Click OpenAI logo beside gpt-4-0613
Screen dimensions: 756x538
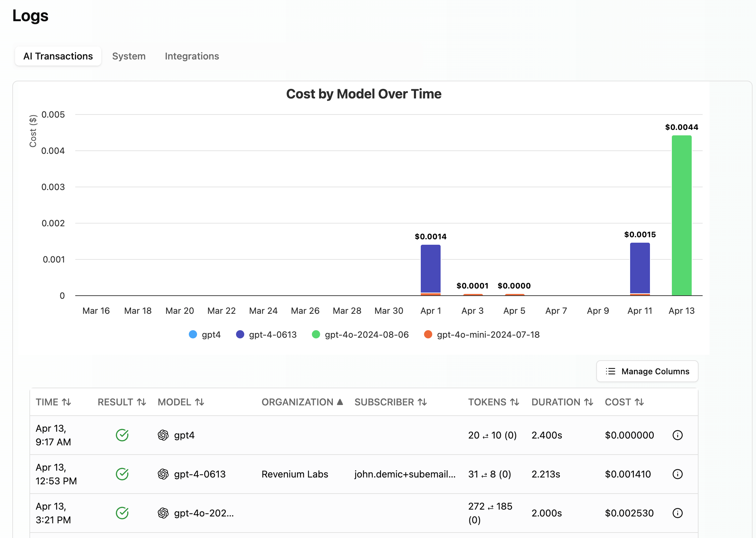(x=163, y=474)
